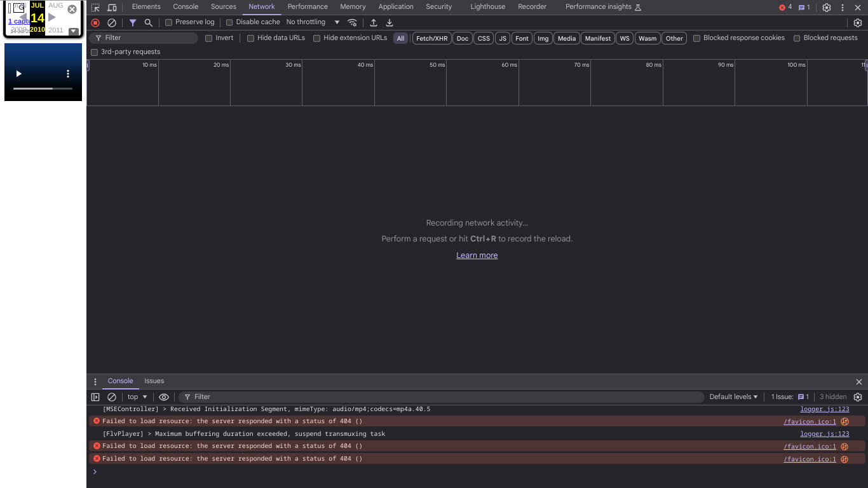Viewport: 868px width, 488px height.
Task: Import a HAR file
Action: pyautogui.click(x=374, y=22)
